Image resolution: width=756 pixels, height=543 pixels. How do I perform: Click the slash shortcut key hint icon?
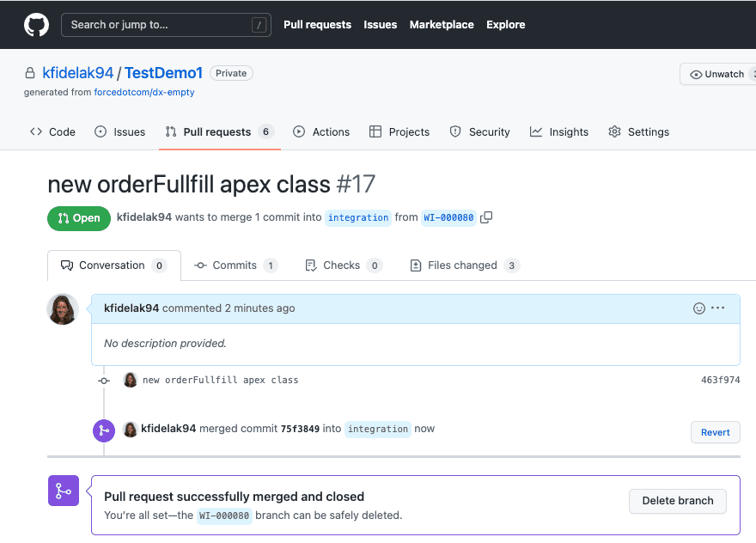pyautogui.click(x=259, y=25)
